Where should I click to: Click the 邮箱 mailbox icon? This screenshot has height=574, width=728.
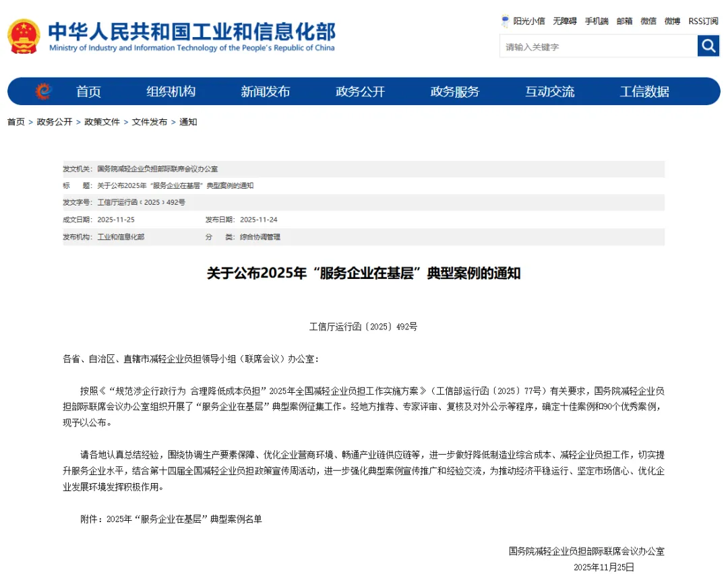(x=624, y=21)
